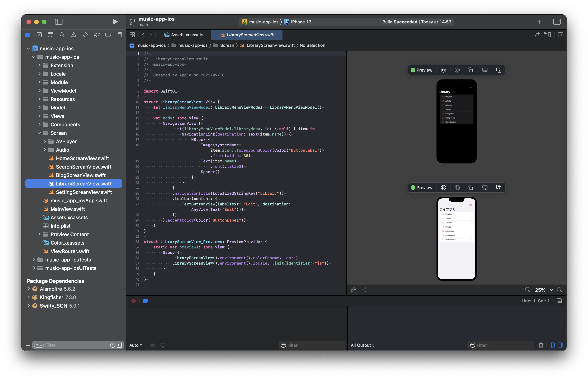Open the Find navigator magnifier icon

(x=62, y=35)
